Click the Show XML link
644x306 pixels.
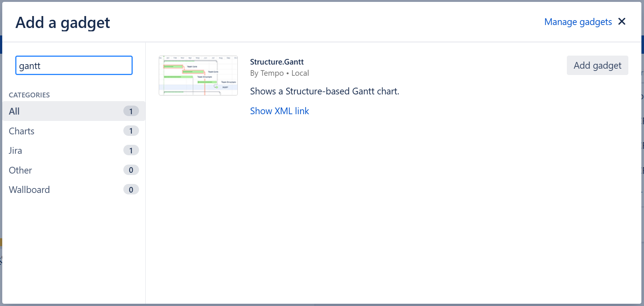280,111
